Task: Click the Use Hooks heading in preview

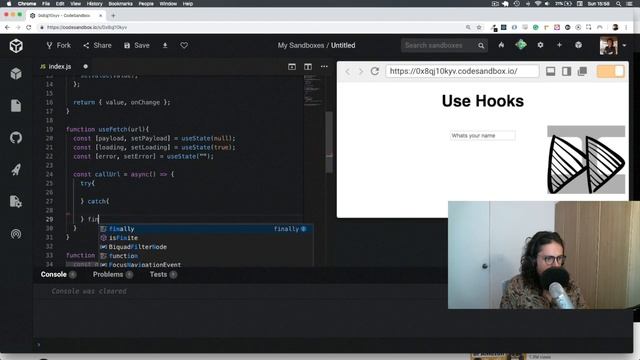Action: click(482, 101)
